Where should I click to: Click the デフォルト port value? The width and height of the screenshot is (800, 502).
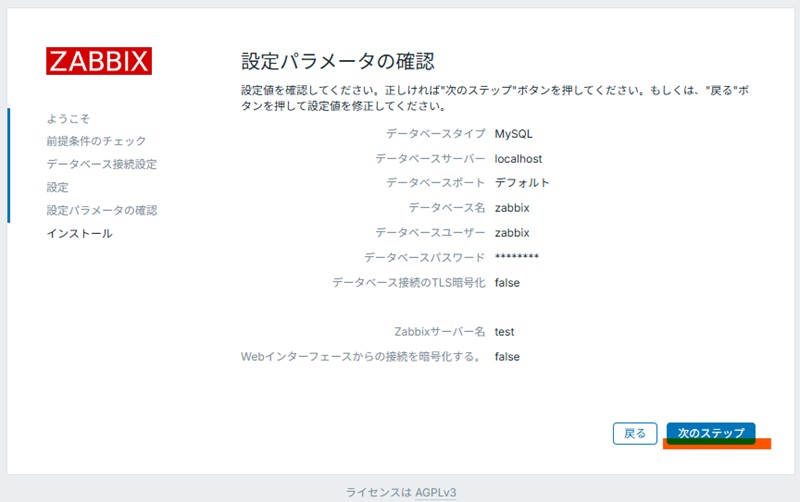coord(522,183)
